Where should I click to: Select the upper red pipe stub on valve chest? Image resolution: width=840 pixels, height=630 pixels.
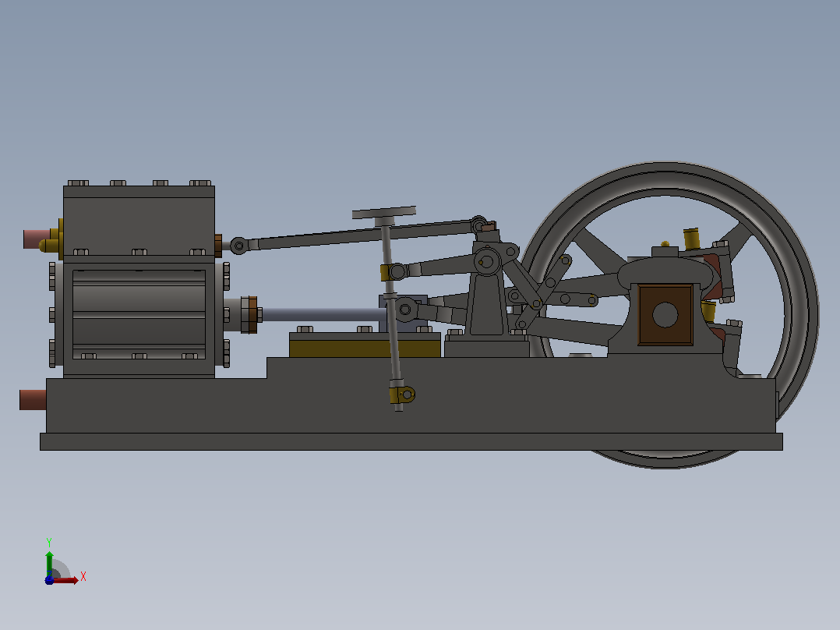(x=37, y=239)
